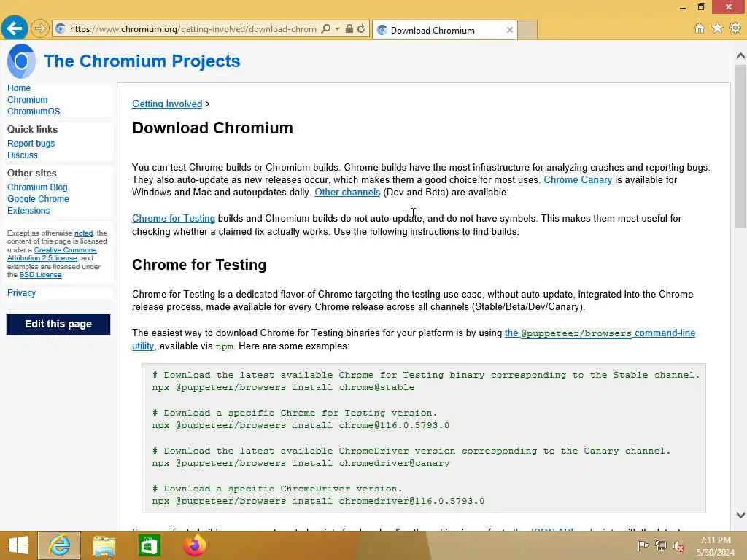The width and height of the screenshot is (747, 560).
Task: Follow the Getting Involved breadcrumb link
Action: (x=167, y=104)
